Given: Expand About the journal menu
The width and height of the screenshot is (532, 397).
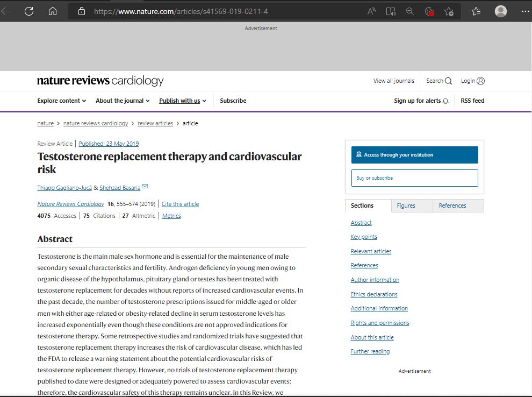Looking at the screenshot, I should tap(123, 101).
